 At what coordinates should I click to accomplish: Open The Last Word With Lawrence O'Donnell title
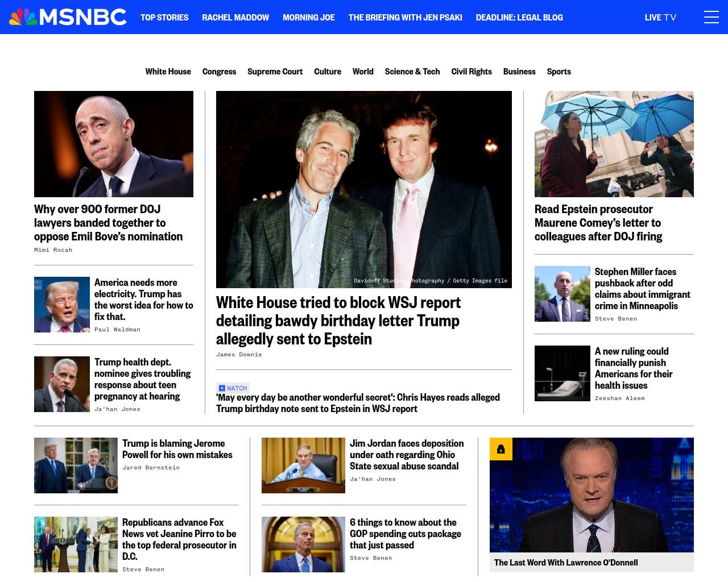tap(566, 563)
